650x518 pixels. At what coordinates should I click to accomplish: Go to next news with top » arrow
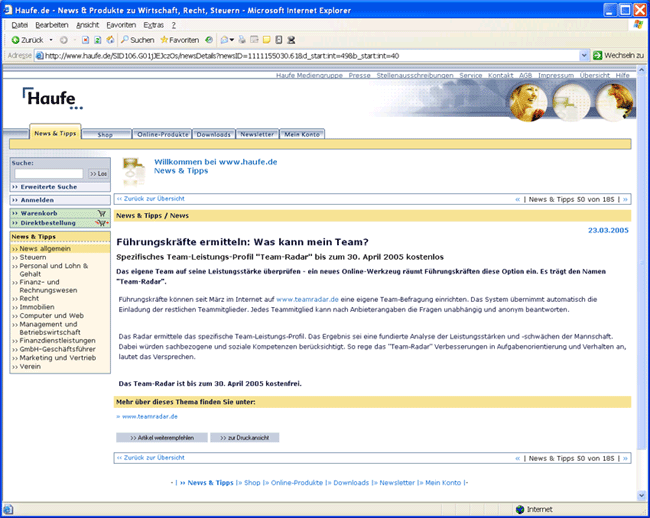click(x=625, y=199)
